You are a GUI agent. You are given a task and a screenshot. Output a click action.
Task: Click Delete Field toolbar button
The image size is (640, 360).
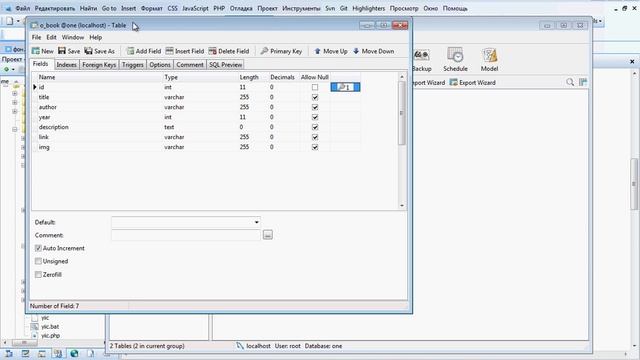click(229, 51)
